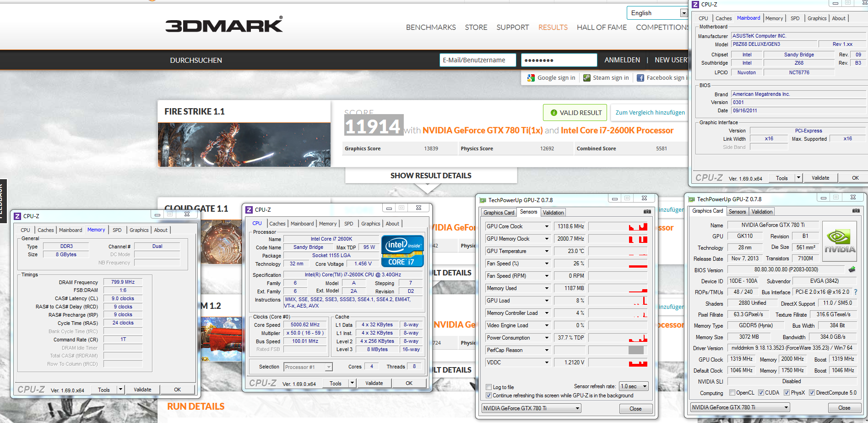Click the 3DMARK logo

[x=224, y=25]
